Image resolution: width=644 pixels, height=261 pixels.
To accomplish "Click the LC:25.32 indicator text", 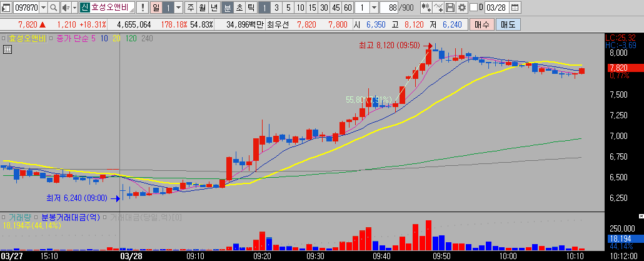I will click(621, 38).
